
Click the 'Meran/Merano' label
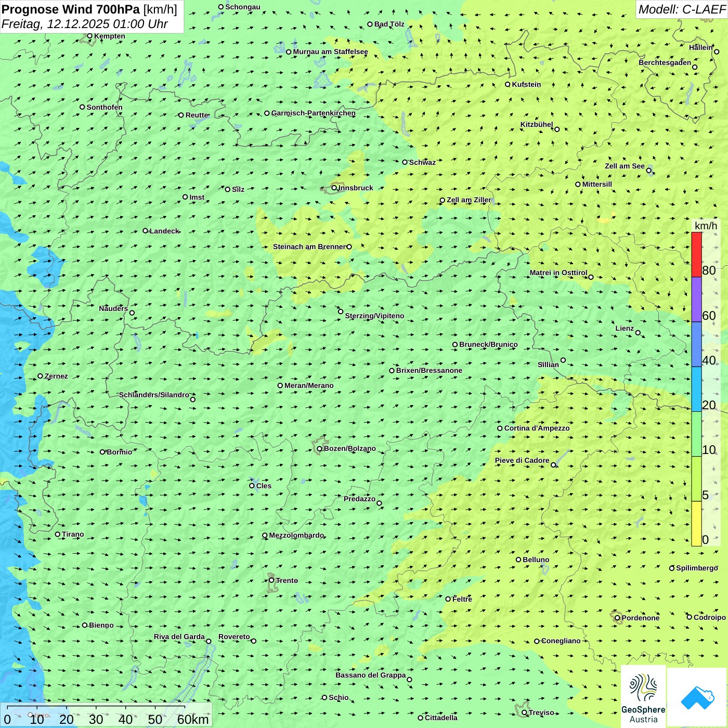(309, 385)
